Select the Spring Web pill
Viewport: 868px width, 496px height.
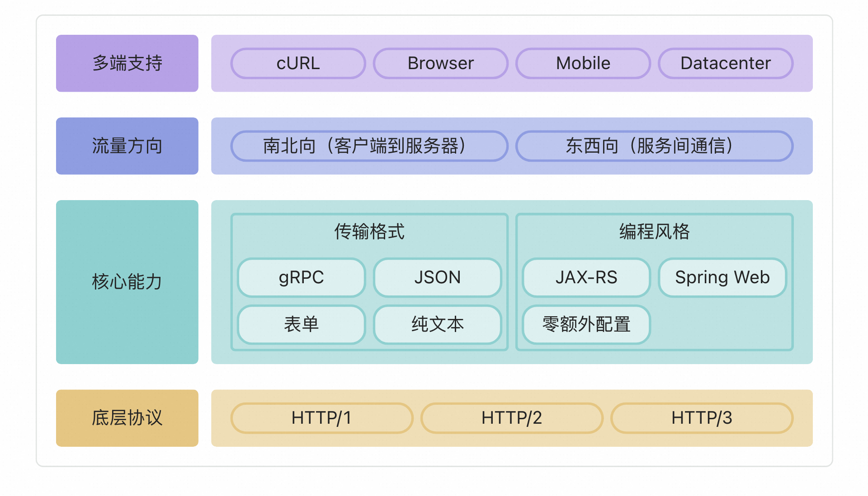722,277
